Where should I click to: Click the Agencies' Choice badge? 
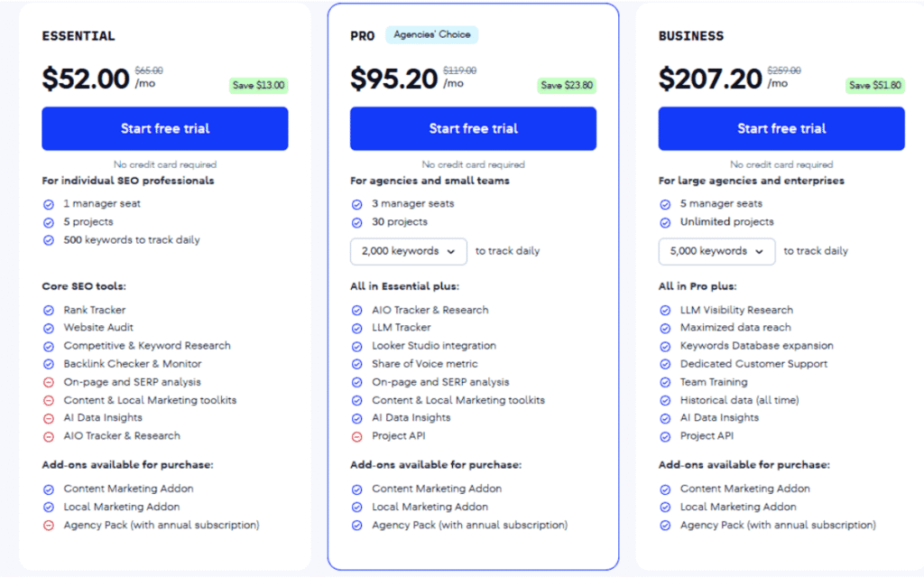click(x=432, y=35)
